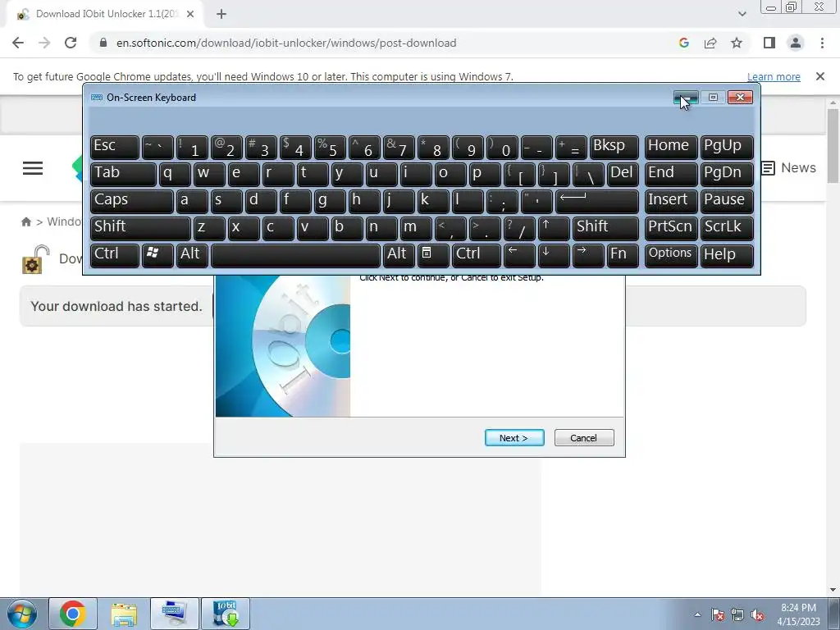This screenshot has height=630, width=840.
Task: Click the down arrow key
Action: [554, 255]
